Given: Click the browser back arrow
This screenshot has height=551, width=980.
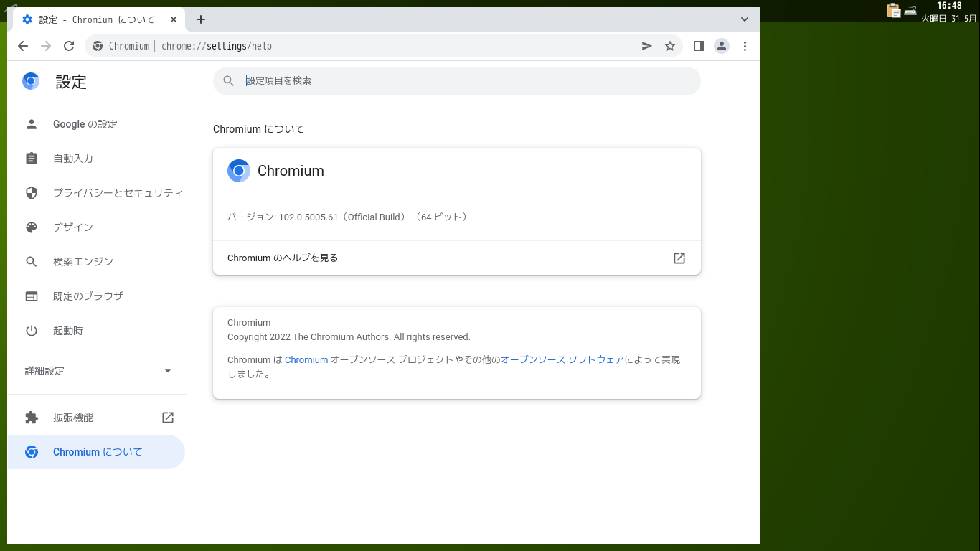Looking at the screenshot, I should tap(23, 46).
